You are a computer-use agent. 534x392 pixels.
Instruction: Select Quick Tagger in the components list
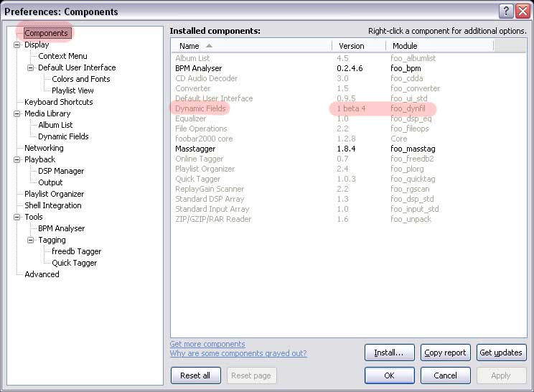pos(348,179)
